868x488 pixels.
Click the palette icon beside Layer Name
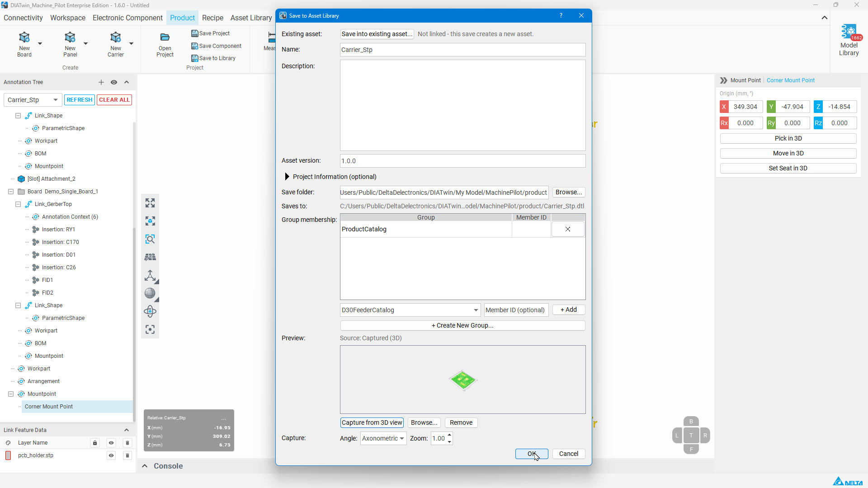click(8, 443)
